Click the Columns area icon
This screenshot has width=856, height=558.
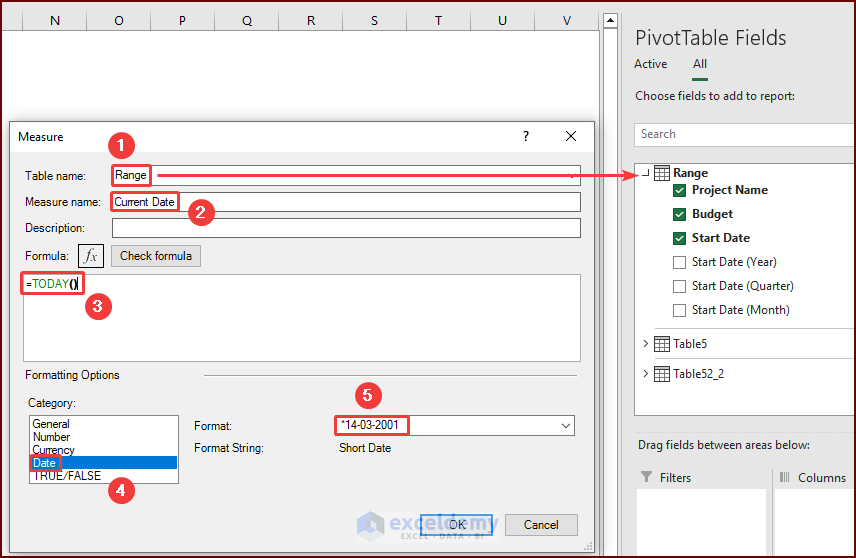tap(784, 477)
